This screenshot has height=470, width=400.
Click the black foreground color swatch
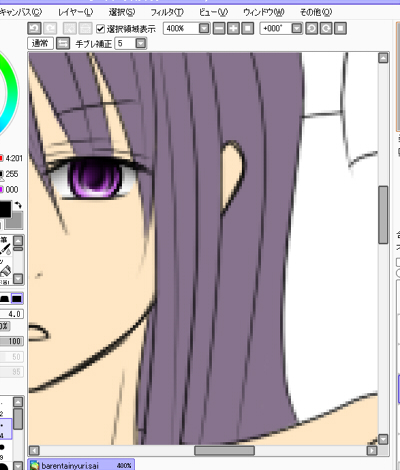[x=5, y=209]
